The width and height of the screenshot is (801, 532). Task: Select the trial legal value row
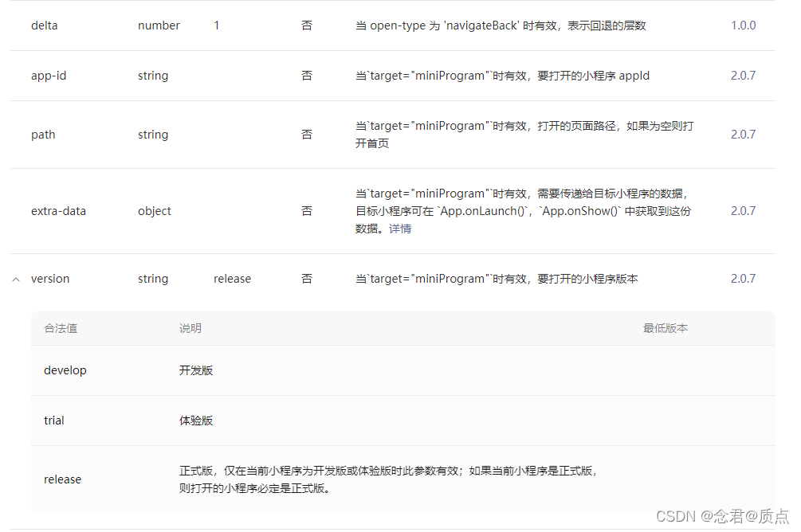click(53, 421)
